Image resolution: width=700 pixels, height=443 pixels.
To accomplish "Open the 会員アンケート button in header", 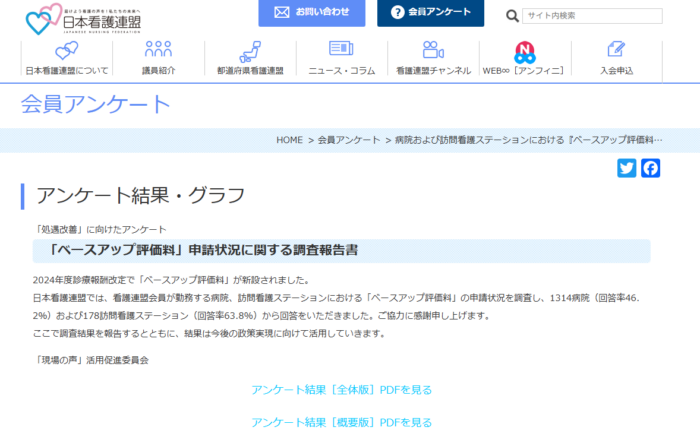I will [x=430, y=13].
